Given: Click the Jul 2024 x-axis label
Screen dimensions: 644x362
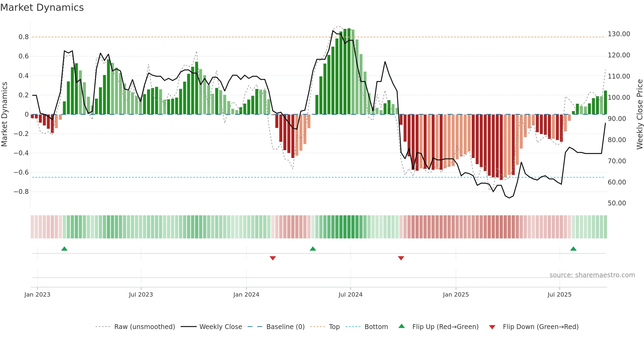Looking at the screenshot, I should click(x=350, y=294).
